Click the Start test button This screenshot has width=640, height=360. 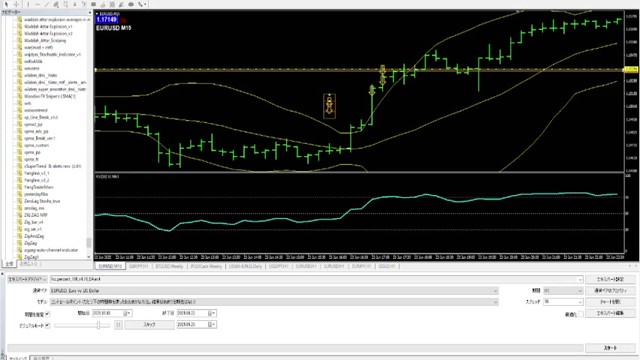click(610, 348)
